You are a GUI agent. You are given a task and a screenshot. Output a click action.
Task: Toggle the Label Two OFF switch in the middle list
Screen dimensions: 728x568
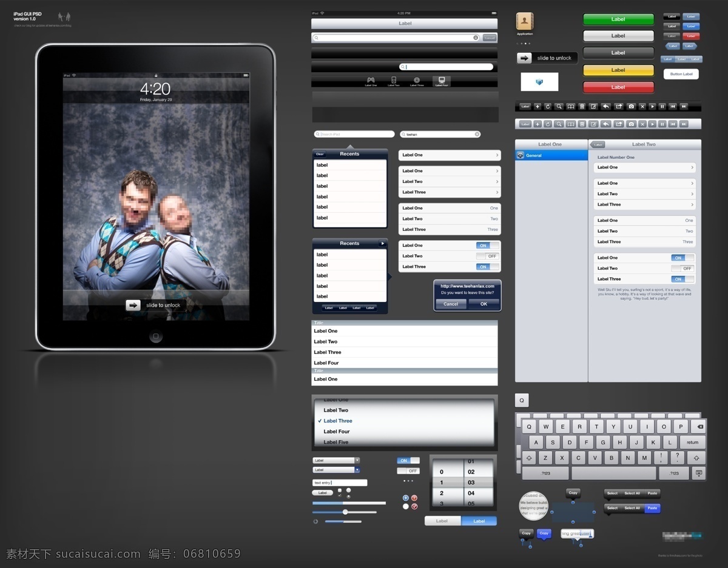click(488, 256)
